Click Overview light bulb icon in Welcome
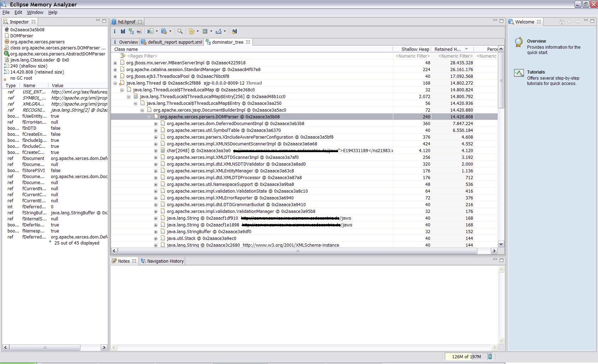Viewport: 598px width, 364px height. (519, 42)
